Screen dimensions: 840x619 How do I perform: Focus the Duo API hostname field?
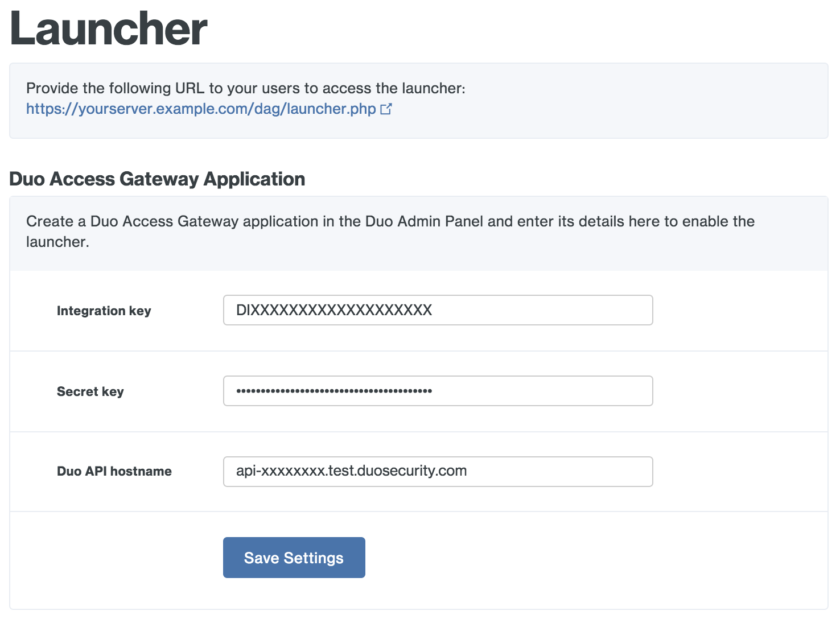coord(437,471)
